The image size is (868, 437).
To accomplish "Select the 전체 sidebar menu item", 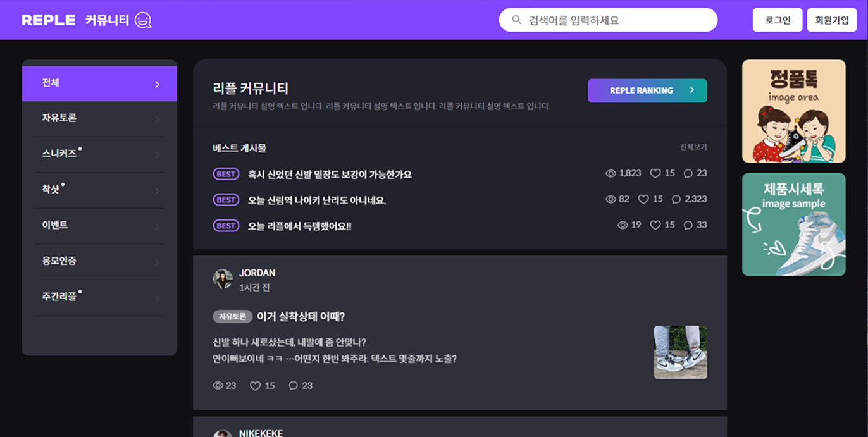I will pyautogui.click(x=99, y=83).
